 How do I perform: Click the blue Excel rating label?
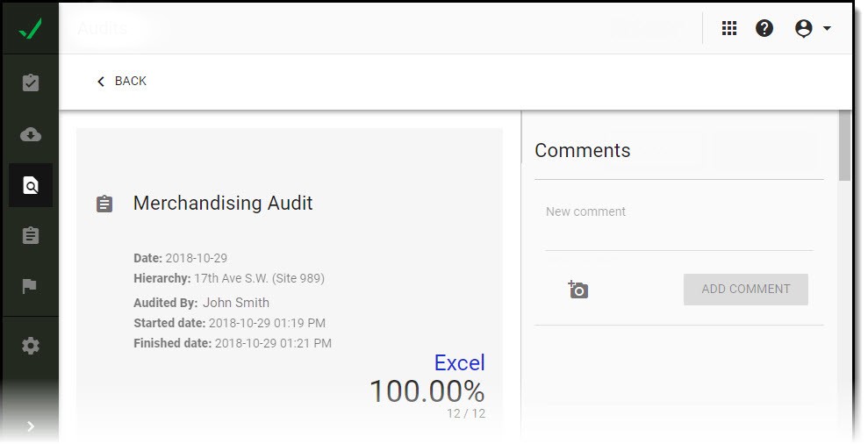(x=459, y=362)
